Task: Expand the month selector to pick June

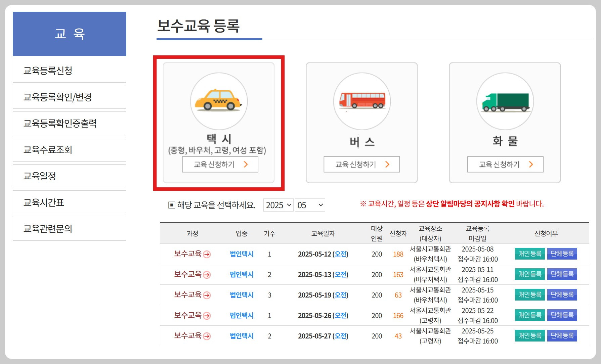Action: (x=309, y=205)
